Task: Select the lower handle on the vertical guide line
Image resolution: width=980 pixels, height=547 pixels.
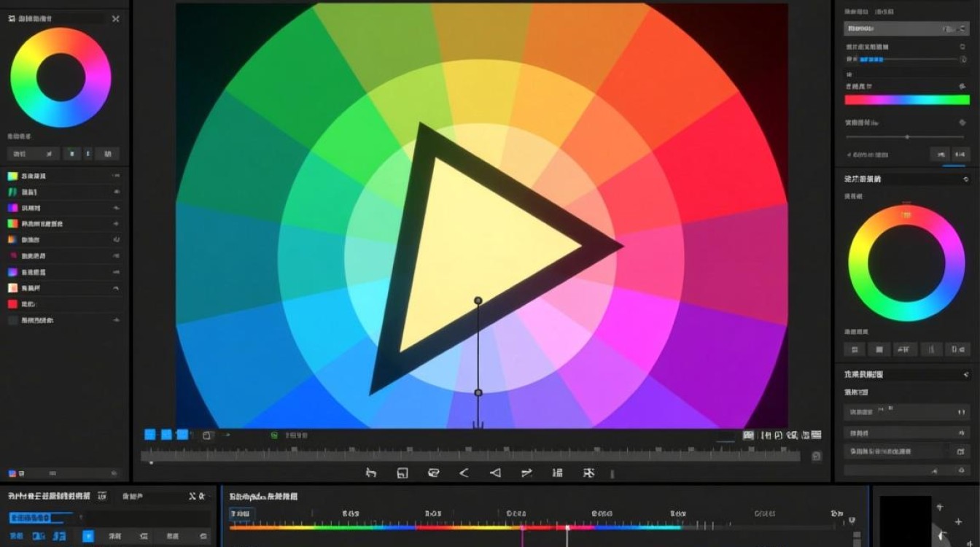Action: [478, 393]
